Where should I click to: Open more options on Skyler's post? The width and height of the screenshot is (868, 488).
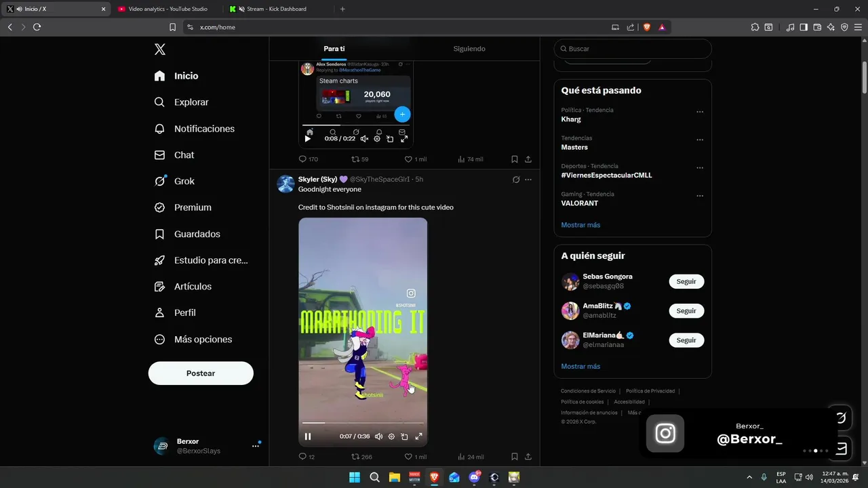[528, 180]
